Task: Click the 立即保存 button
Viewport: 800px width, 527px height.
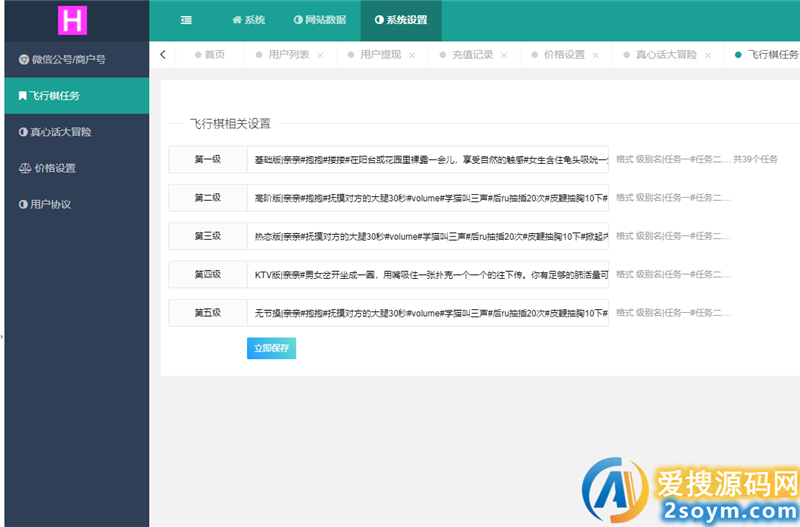Action: [271, 348]
